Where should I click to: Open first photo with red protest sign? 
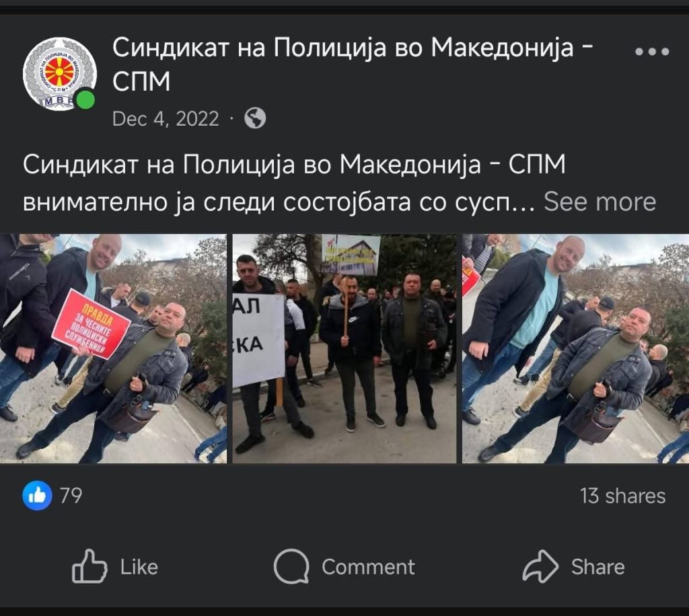point(113,348)
